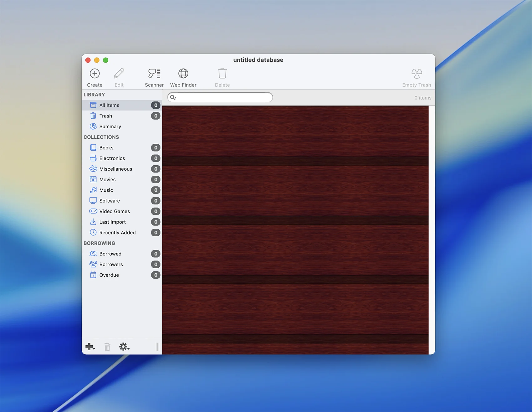Screen dimensions: 532x412
Task: Select the Video Games collection
Action: 115,211
